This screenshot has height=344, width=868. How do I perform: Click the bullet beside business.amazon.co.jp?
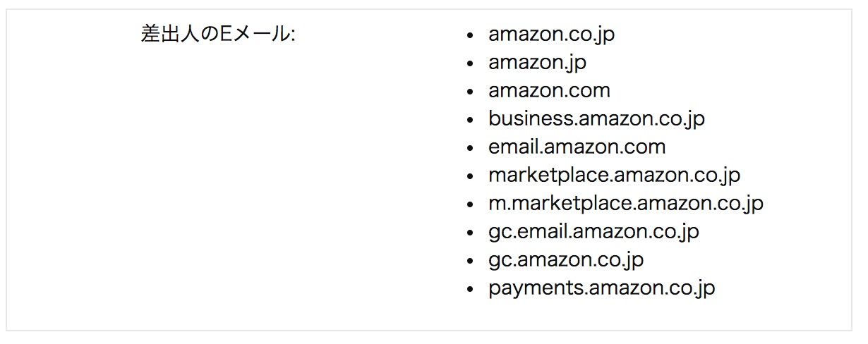pyautogui.click(x=471, y=120)
